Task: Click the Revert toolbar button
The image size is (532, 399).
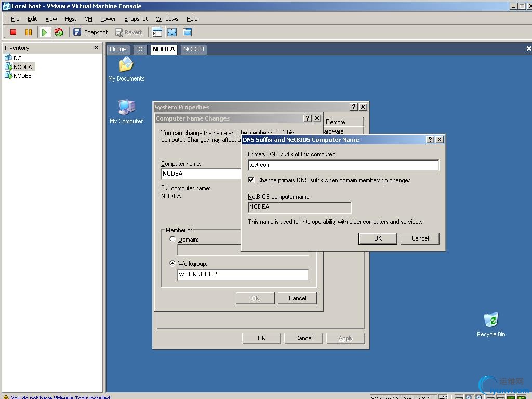Action: coord(129,32)
